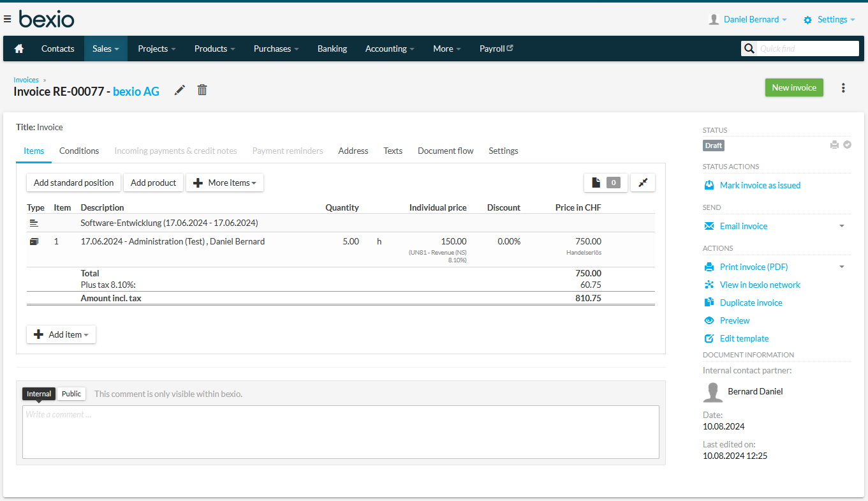Switch comment to Internal
The height and width of the screenshot is (501, 868).
[x=39, y=394]
